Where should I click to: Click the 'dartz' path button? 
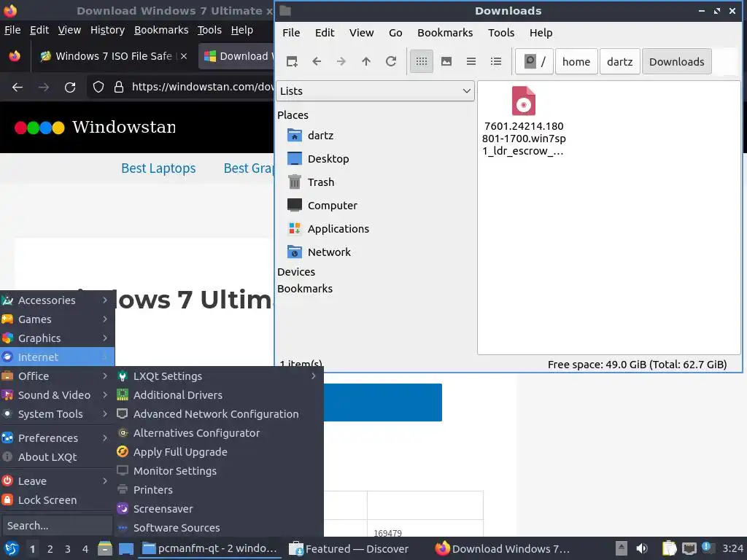pyautogui.click(x=620, y=61)
